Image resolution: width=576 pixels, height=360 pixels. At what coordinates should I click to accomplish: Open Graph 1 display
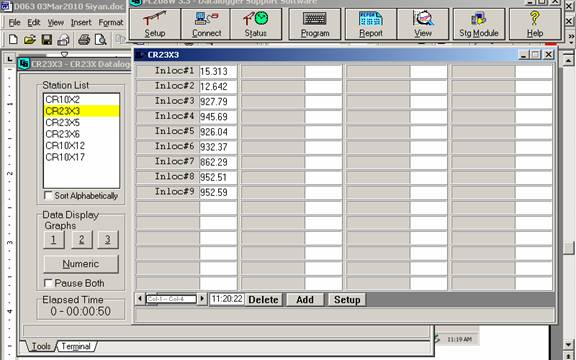(54, 240)
